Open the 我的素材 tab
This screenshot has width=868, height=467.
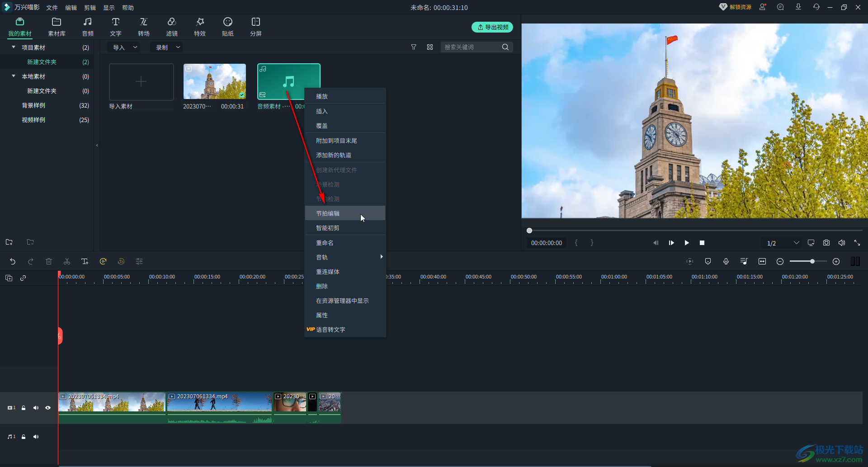(20, 27)
